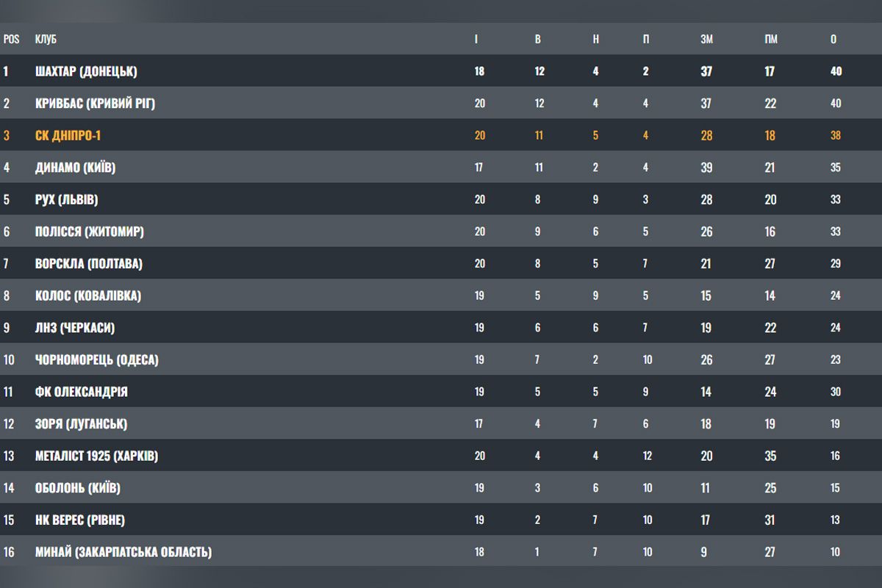Viewport: 882px width, 588px height.
Task: Select Полісся (Житомир) in the table
Action: [x=89, y=232]
